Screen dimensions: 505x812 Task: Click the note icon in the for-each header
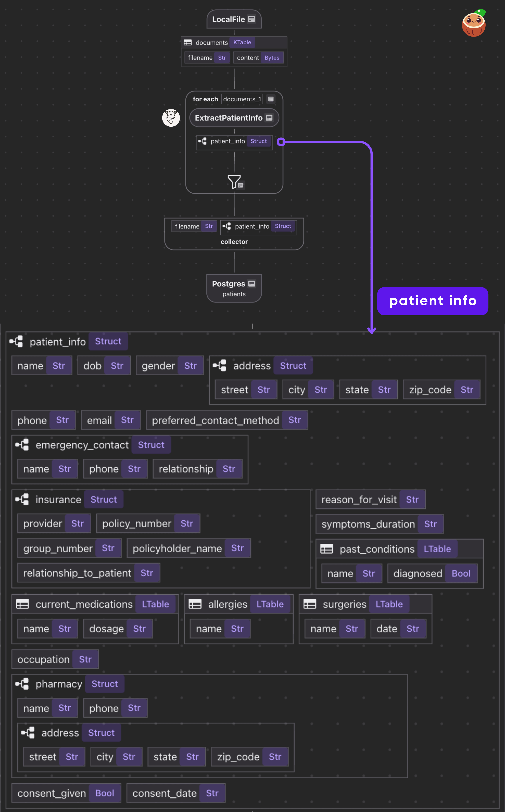271,99
